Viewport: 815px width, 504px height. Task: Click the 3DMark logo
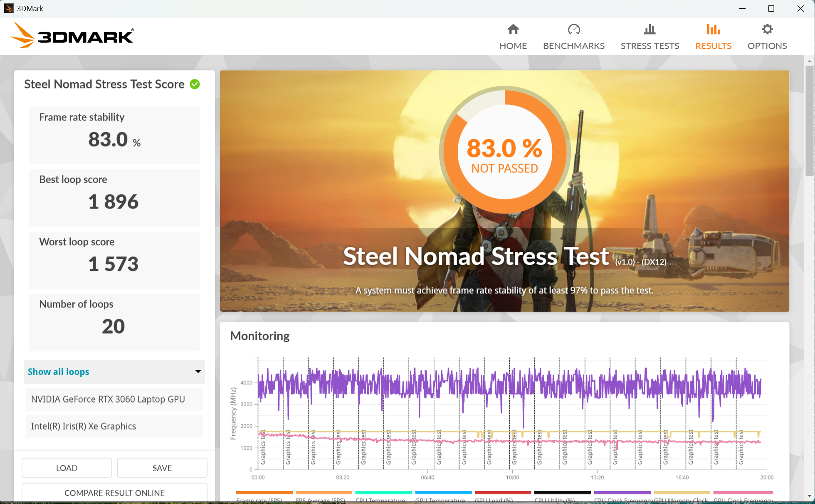coord(72,35)
